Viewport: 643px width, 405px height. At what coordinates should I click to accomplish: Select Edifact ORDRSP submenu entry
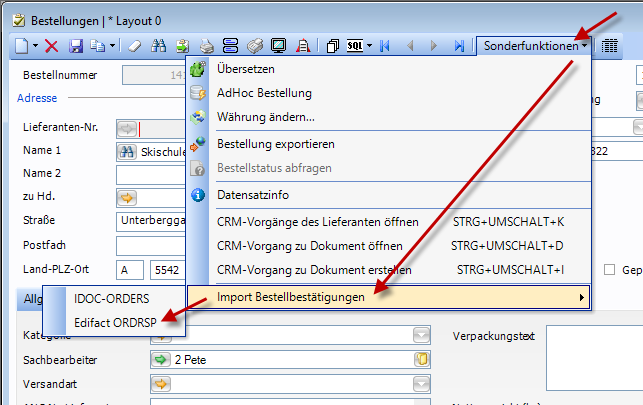pyautogui.click(x=116, y=322)
